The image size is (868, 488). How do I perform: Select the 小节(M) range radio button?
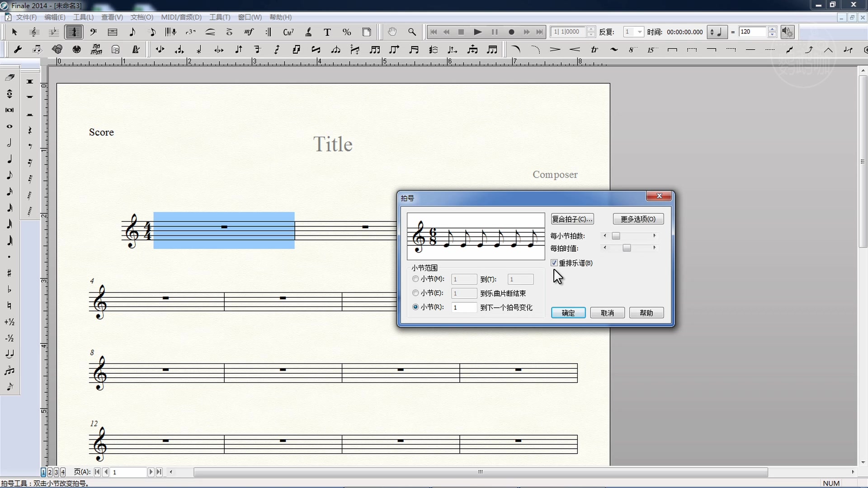pyautogui.click(x=415, y=279)
